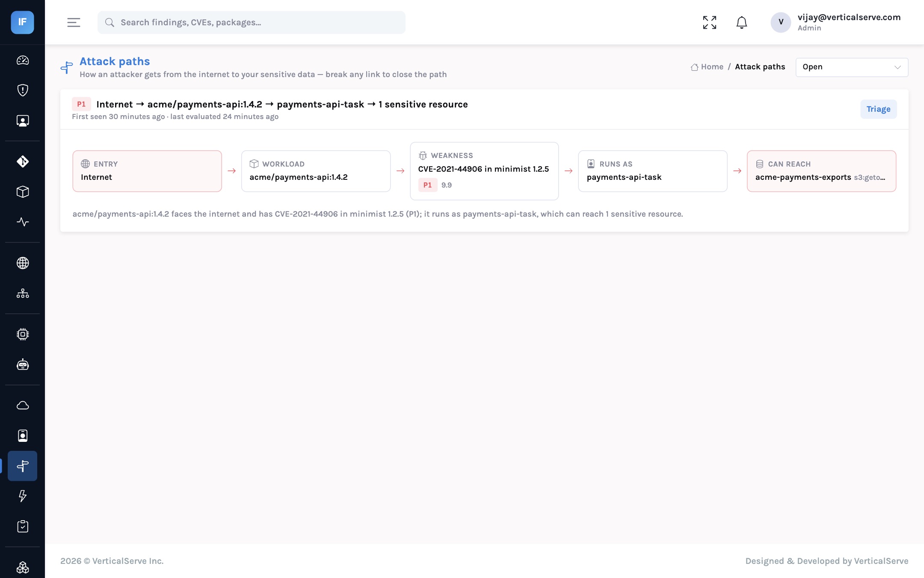Click the Attack paths page heading

[115, 61]
